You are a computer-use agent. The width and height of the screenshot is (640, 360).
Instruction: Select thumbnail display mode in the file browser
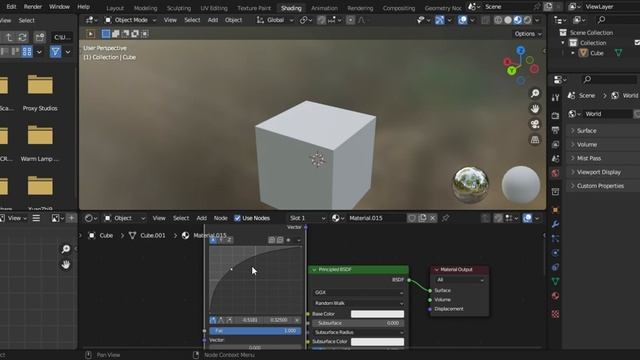coord(27,51)
